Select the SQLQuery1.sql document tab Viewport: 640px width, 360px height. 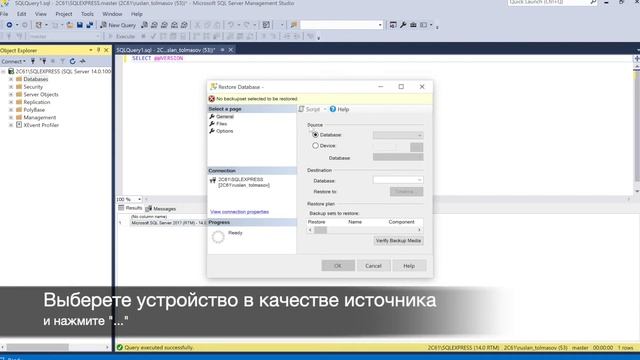166,50
